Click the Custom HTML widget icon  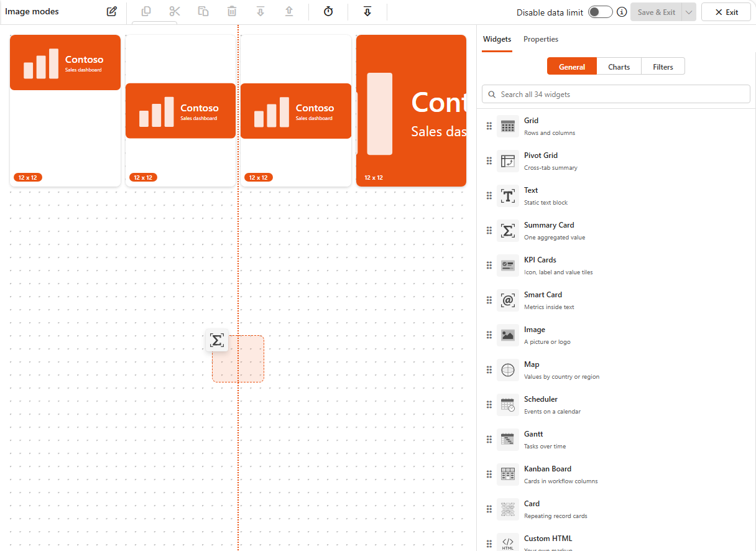(508, 543)
